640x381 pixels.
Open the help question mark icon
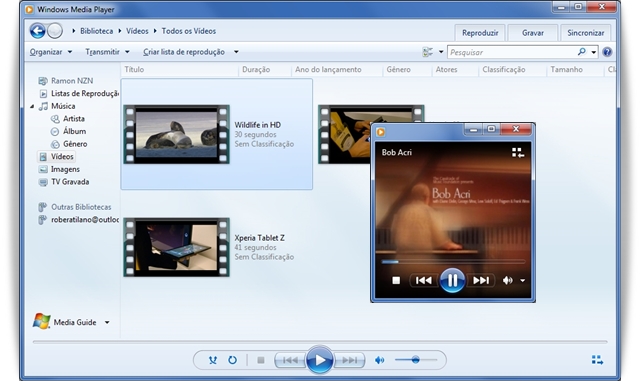607,52
